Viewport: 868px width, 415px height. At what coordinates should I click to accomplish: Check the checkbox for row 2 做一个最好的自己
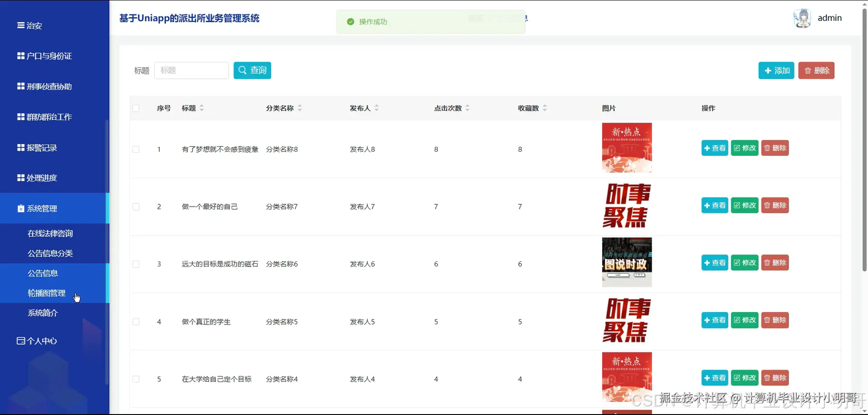click(x=136, y=207)
